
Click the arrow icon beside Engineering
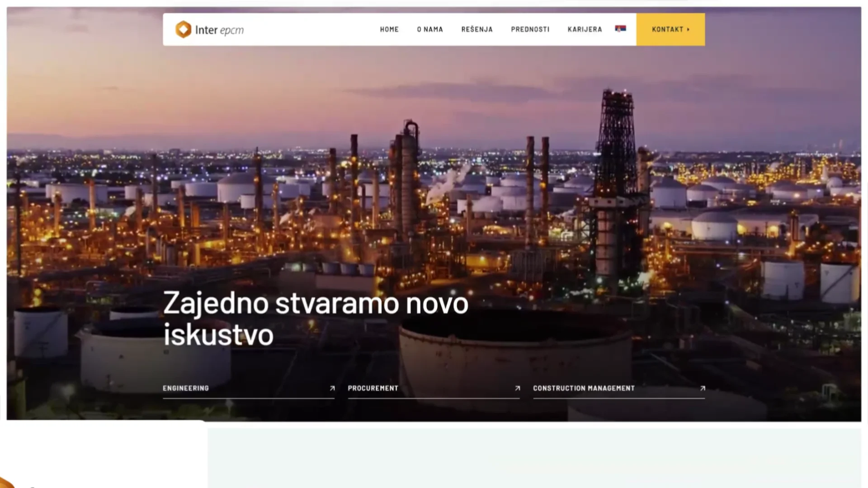[x=332, y=388]
